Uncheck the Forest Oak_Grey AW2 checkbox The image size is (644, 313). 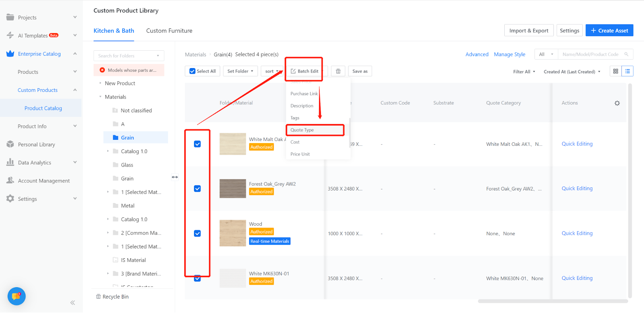pos(197,189)
